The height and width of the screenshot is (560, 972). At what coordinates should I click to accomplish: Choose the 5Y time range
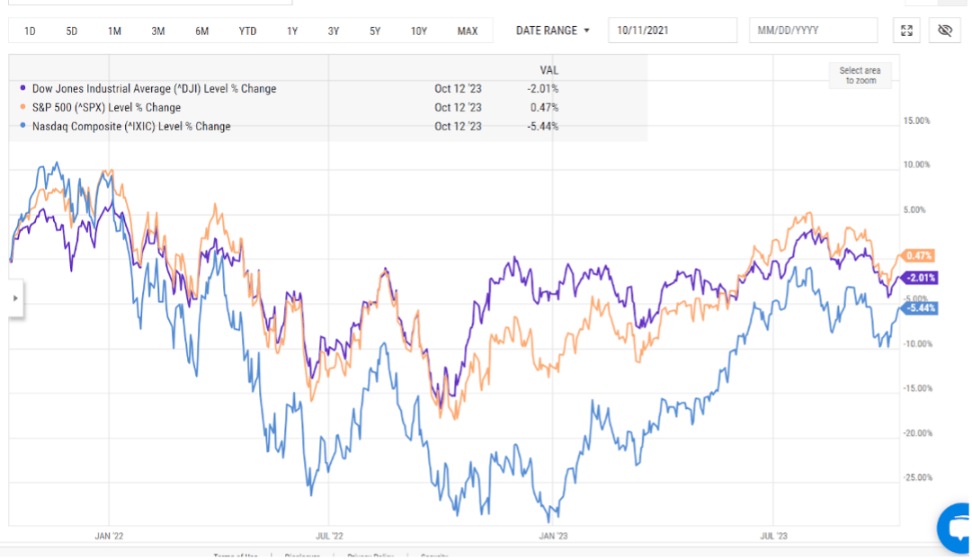tap(375, 31)
